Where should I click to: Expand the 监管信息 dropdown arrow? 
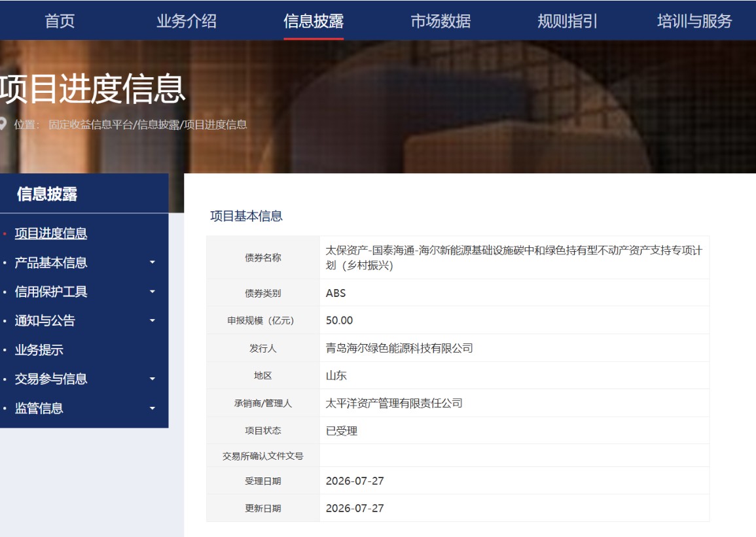[x=153, y=408]
